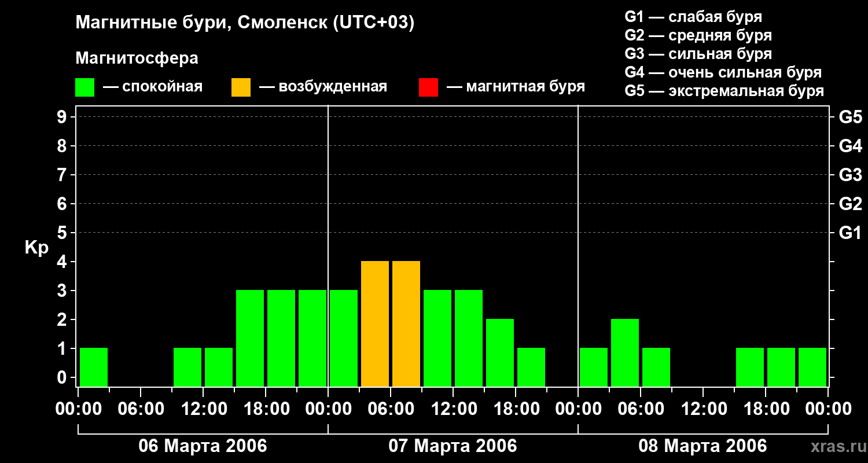Click the first green bar on 06 March
This screenshot has width=868, height=463.
(94, 368)
